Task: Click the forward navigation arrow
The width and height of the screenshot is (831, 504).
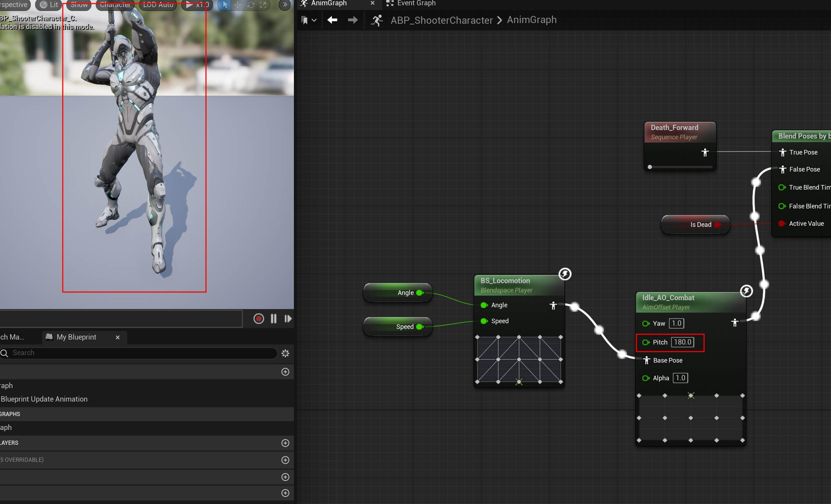Action: [352, 20]
